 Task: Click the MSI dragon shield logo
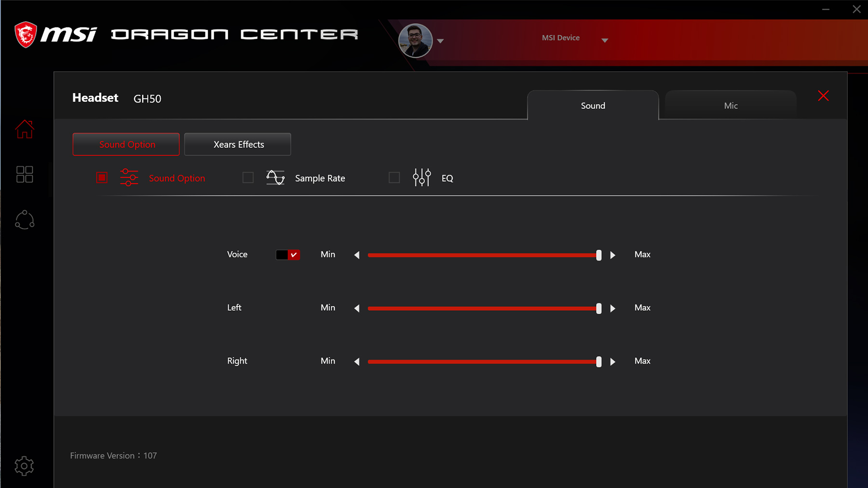click(26, 34)
